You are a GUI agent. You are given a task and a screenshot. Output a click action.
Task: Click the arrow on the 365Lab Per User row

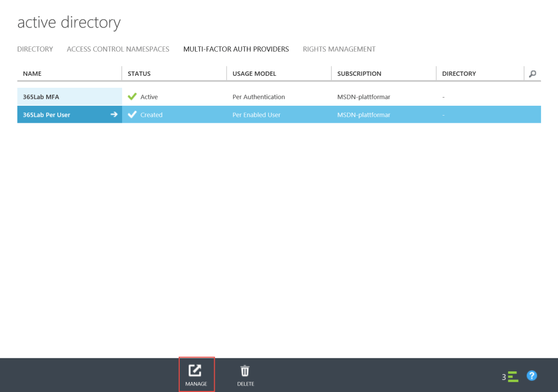tap(114, 114)
